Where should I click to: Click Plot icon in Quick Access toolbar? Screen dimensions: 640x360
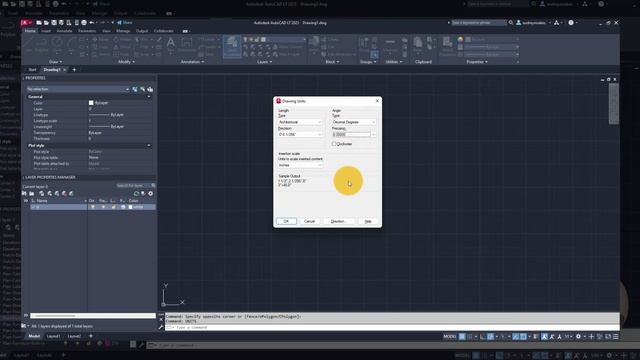pos(84,23)
